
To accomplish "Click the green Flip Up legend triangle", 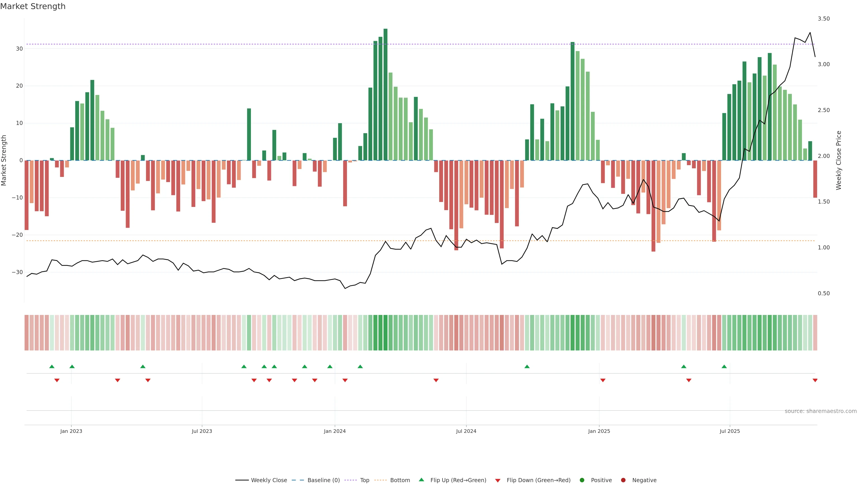I will coord(421,480).
